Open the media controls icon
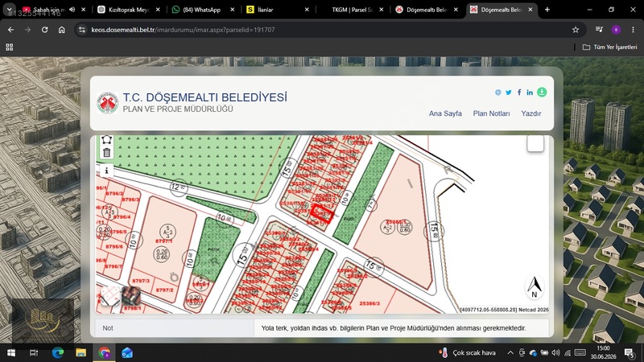Viewport: 644px width, 362px height. 599,30
